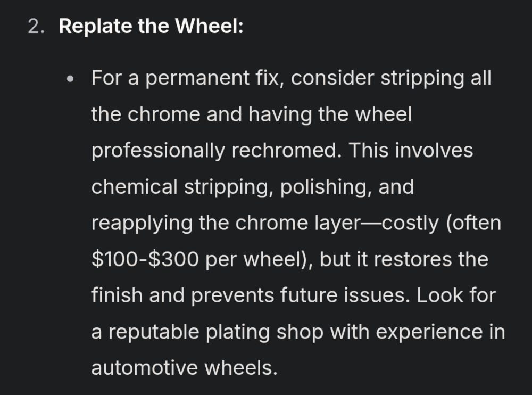This screenshot has height=395, width=532.
Task: Click the phrase "per wheel"
Action: 250,259
